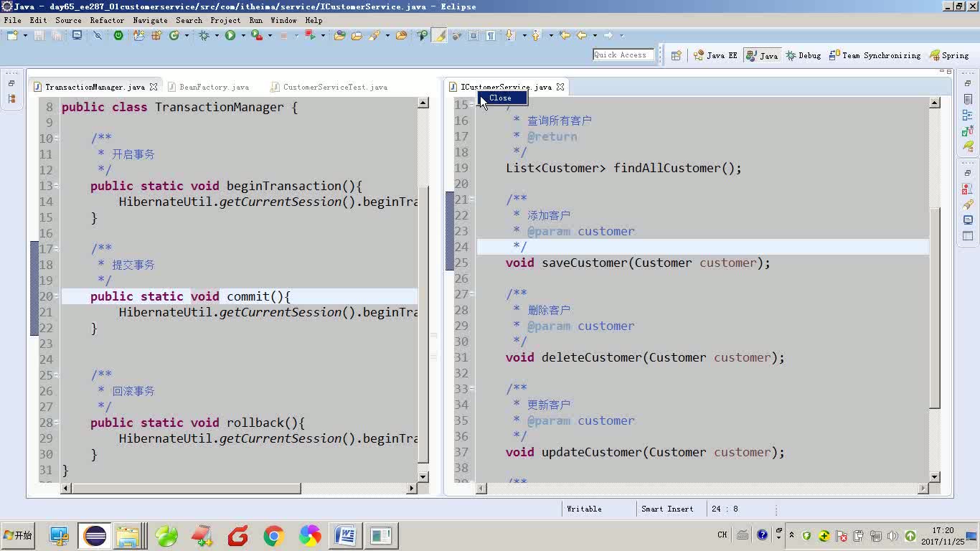Open the External Tools dropdown arrow
This screenshot has height=551, width=980.
point(269,35)
